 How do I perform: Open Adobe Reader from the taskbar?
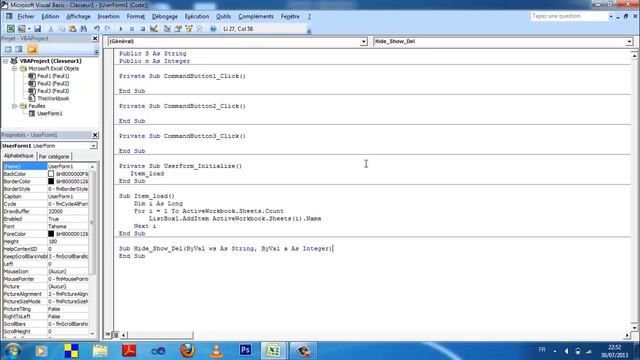coord(129,350)
